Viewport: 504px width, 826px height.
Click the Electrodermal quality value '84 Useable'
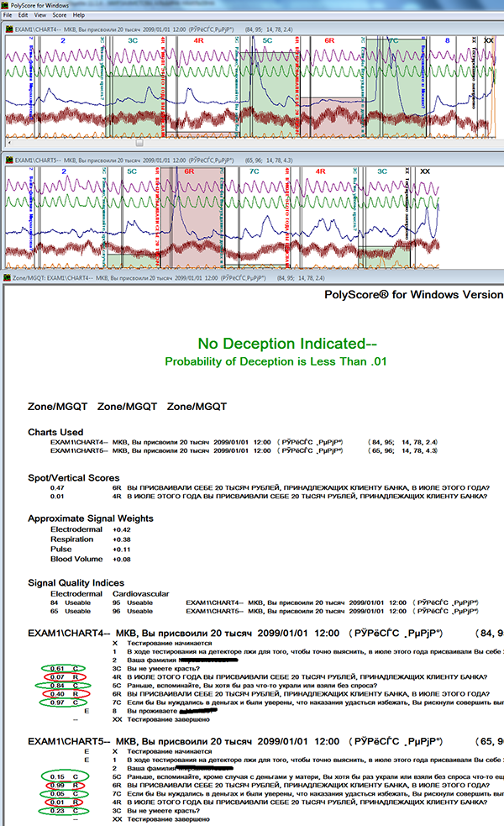71,602
